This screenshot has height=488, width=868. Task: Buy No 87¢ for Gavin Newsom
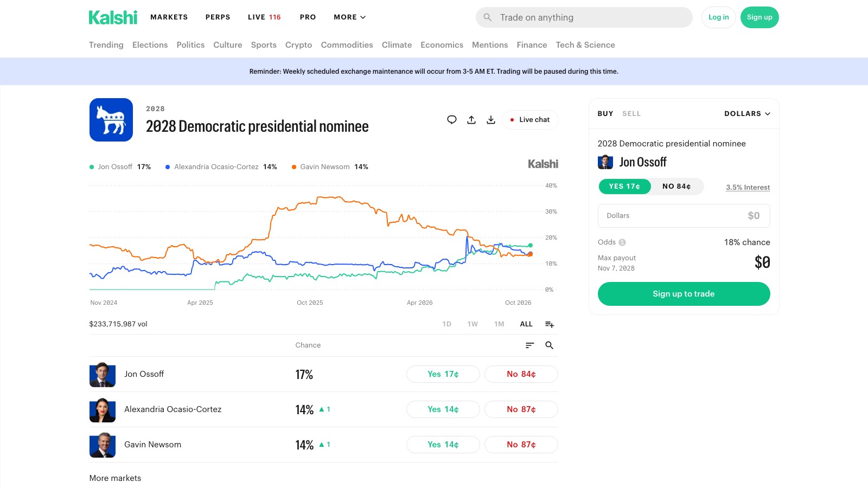click(521, 445)
